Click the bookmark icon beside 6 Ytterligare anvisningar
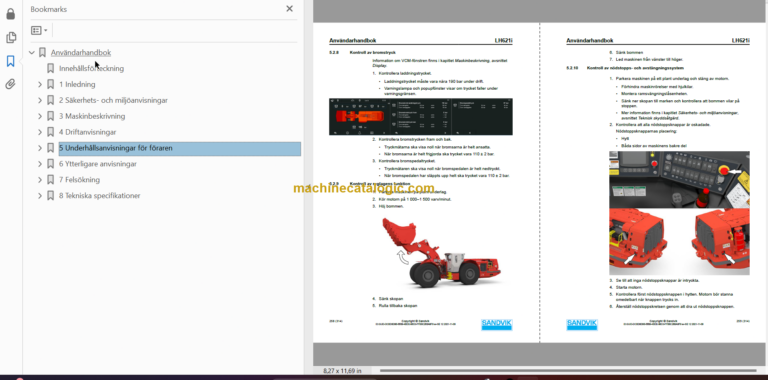The width and height of the screenshot is (768, 380). point(50,164)
